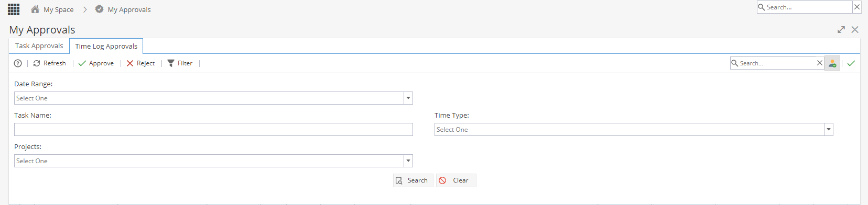Clear the top global search with X

click(857, 7)
